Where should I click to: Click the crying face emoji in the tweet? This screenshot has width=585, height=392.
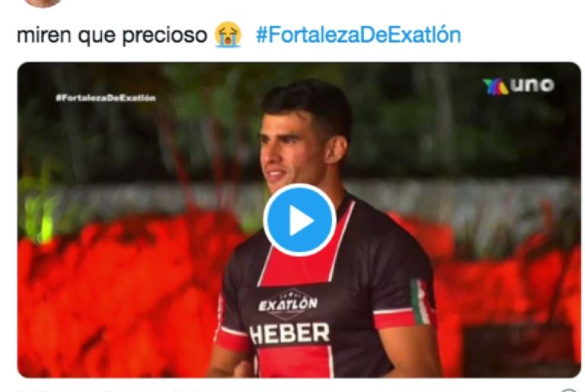pyautogui.click(x=228, y=35)
